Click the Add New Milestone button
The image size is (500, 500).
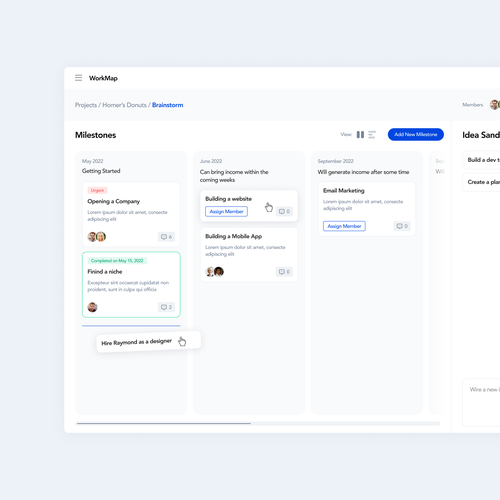point(416,134)
